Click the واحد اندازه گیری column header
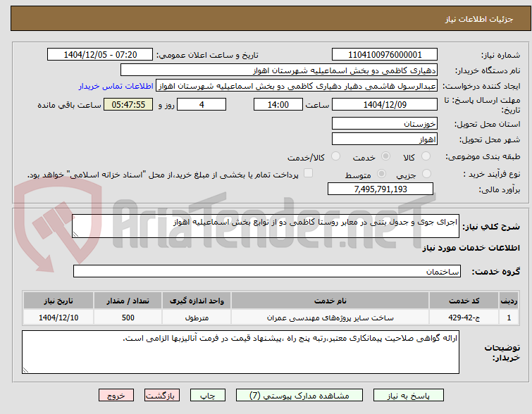The height and width of the screenshot is (414, 532). [197, 301]
